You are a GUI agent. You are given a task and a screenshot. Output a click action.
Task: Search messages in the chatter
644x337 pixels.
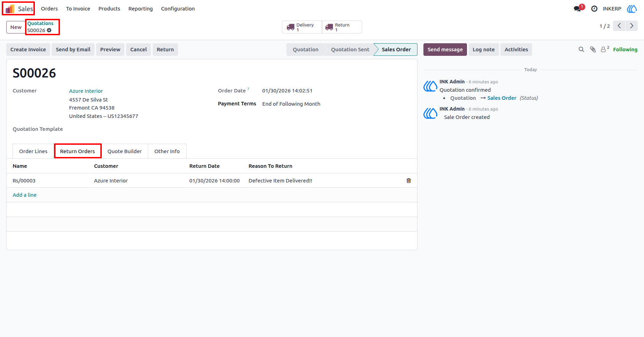(x=581, y=50)
